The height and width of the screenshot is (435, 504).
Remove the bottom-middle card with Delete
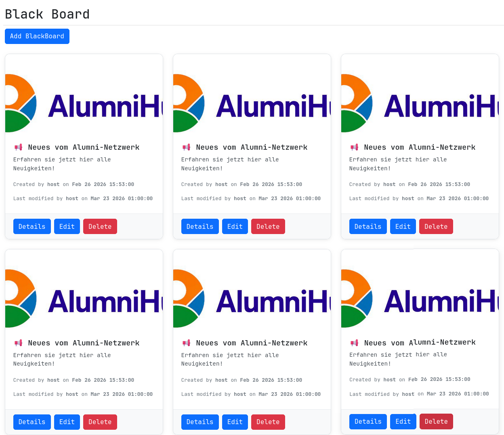point(268,422)
